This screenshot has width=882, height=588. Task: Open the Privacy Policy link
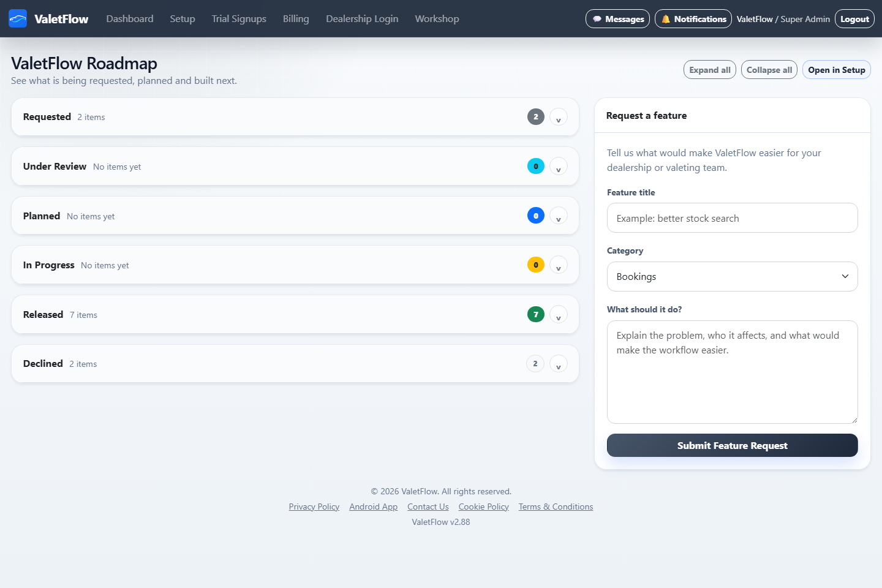tap(314, 507)
